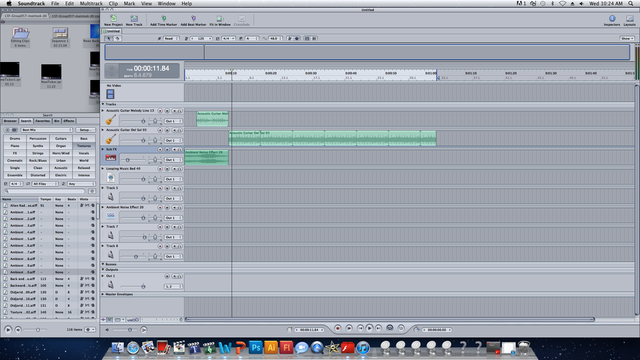Click the Sub FX track icon
Viewport: 640px width, 360px height.
[x=111, y=158]
